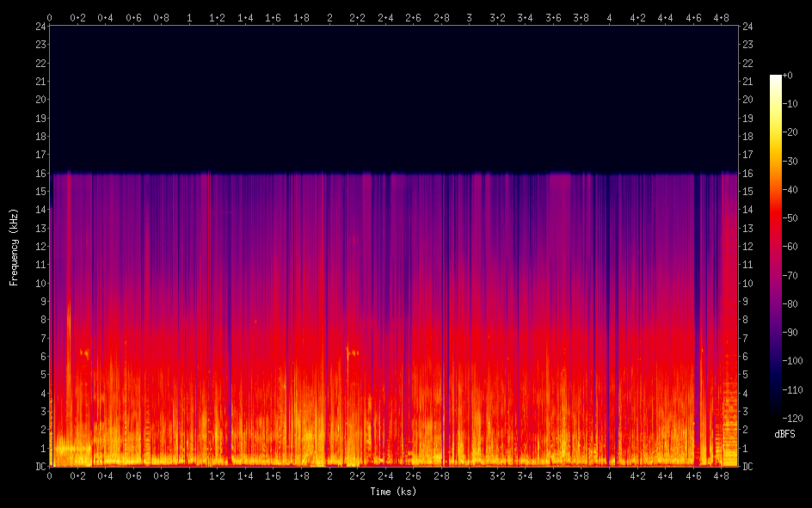This screenshot has width=812, height=508.
Task: Select the 0 dB top of the color bar
Action: [776, 77]
